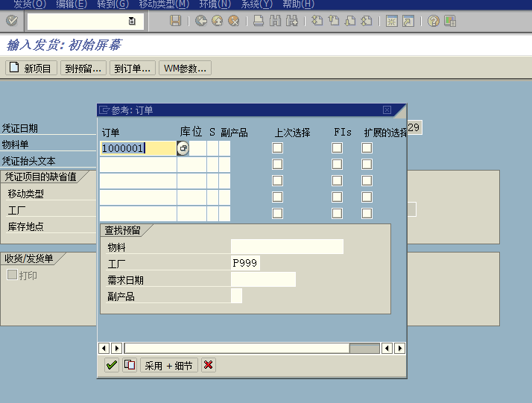Click the Last Page icon
Viewport: 532px width, 403px height.
click(x=367, y=21)
